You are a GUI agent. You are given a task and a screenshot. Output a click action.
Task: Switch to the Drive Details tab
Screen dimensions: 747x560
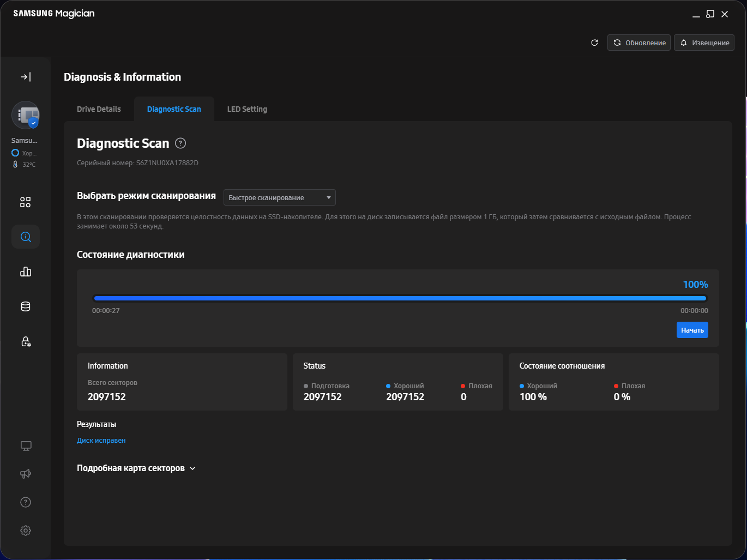coord(99,109)
